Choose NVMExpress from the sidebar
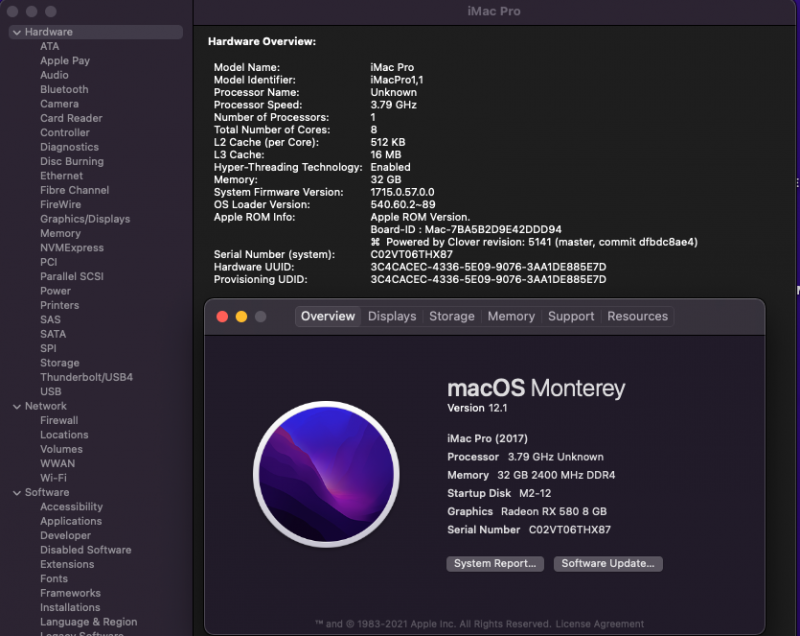 coord(72,248)
